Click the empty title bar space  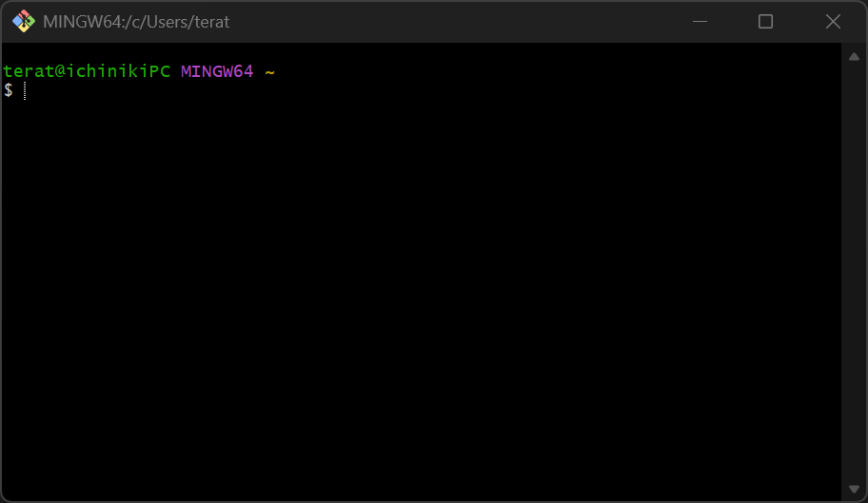457,21
